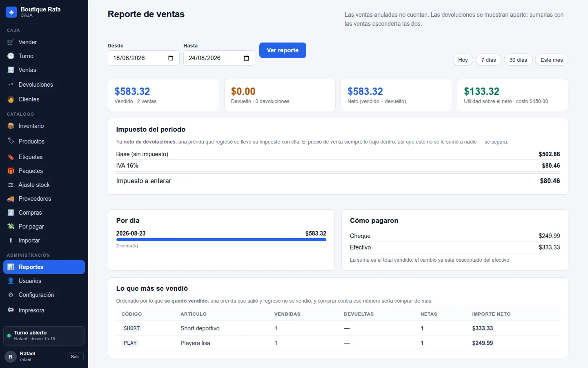
Task: Click the Paquetes gift icon
Action: click(11, 171)
